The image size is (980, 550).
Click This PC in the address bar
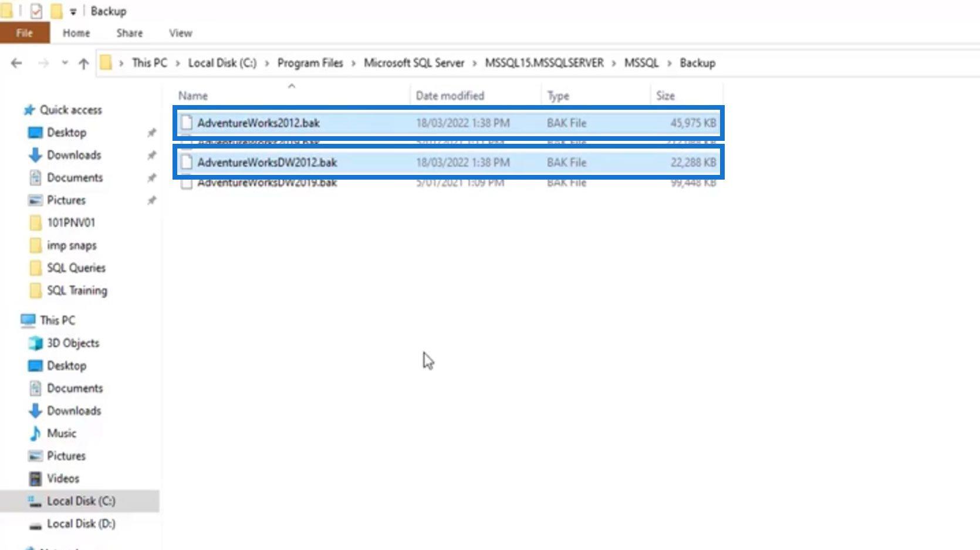pos(149,63)
